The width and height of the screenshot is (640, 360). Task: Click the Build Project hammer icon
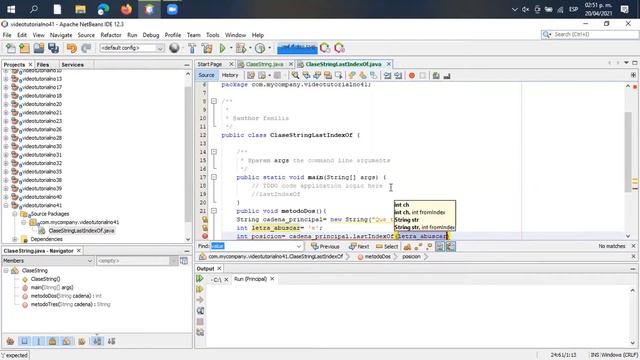click(192, 48)
